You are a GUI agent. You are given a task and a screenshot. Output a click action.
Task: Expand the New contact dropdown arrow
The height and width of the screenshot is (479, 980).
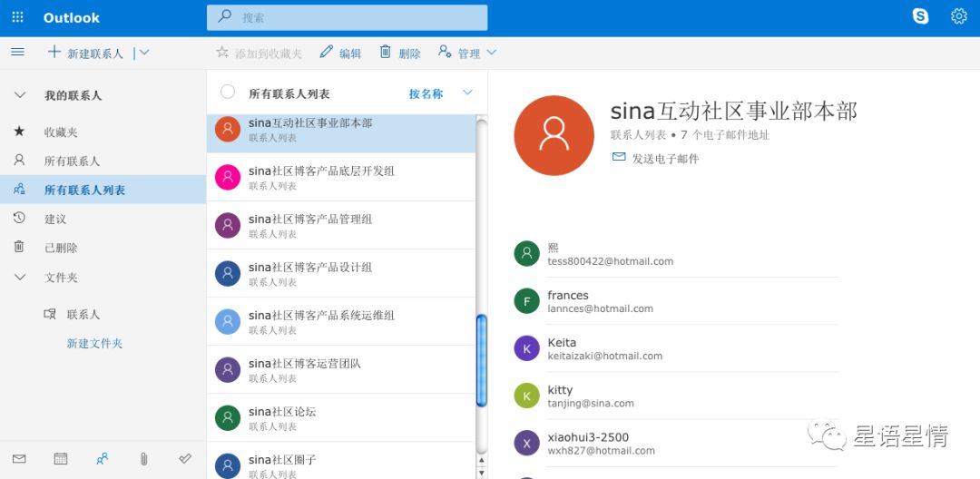(144, 53)
